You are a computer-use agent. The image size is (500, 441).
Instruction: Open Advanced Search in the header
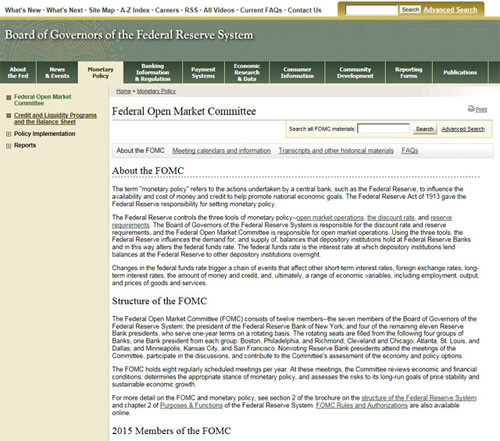tap(450, 10)
